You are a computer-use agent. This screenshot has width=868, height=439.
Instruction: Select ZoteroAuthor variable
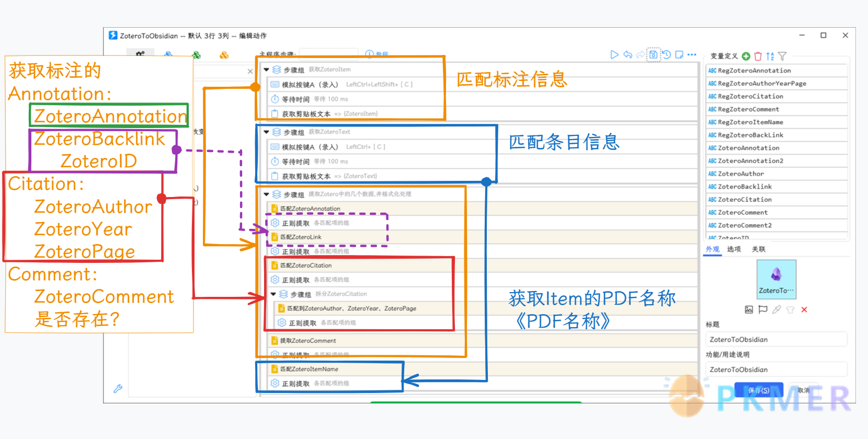(776, 174)
